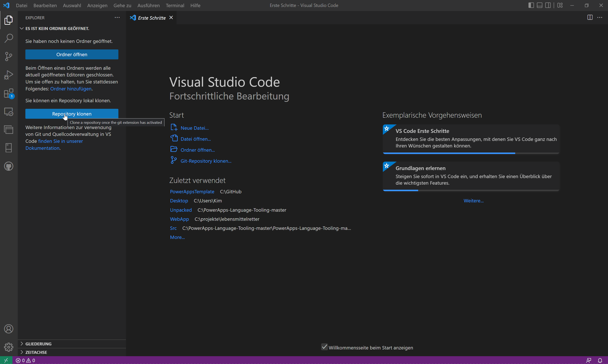This screenshot has width=608, height=364.
Task: Expand the GLIEDERUNG section
Action: pyautogui.click(x=38, y=344)
